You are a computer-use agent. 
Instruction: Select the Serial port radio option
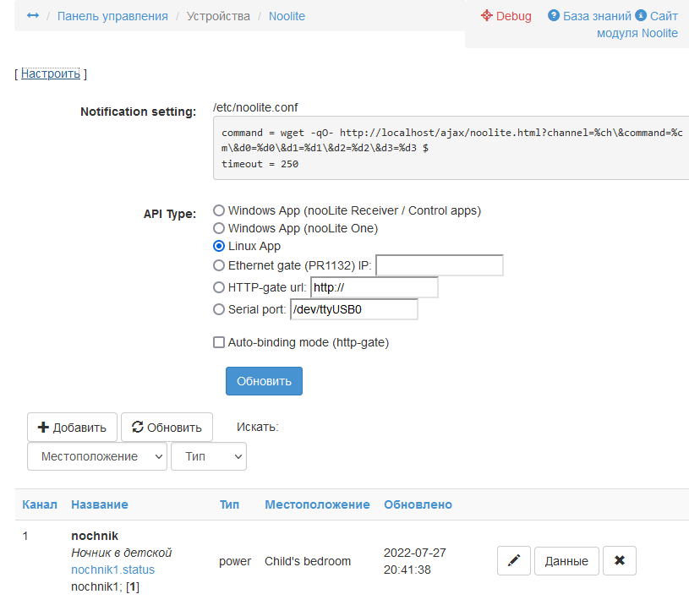pyautogui.click(x=219, y=309)
